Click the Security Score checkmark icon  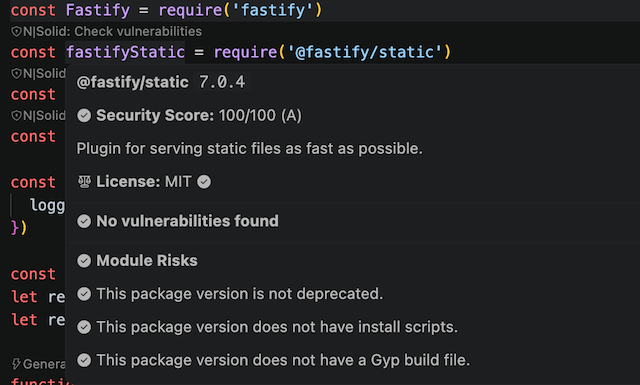pyautogui.click(x=84, y=116)
